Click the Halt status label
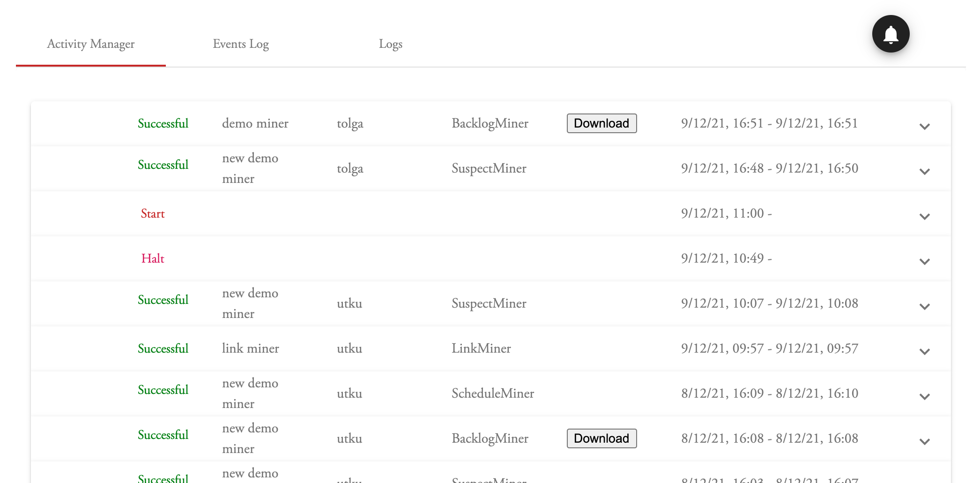This screenshot has width=980, height=483. (x=153, y=259)
